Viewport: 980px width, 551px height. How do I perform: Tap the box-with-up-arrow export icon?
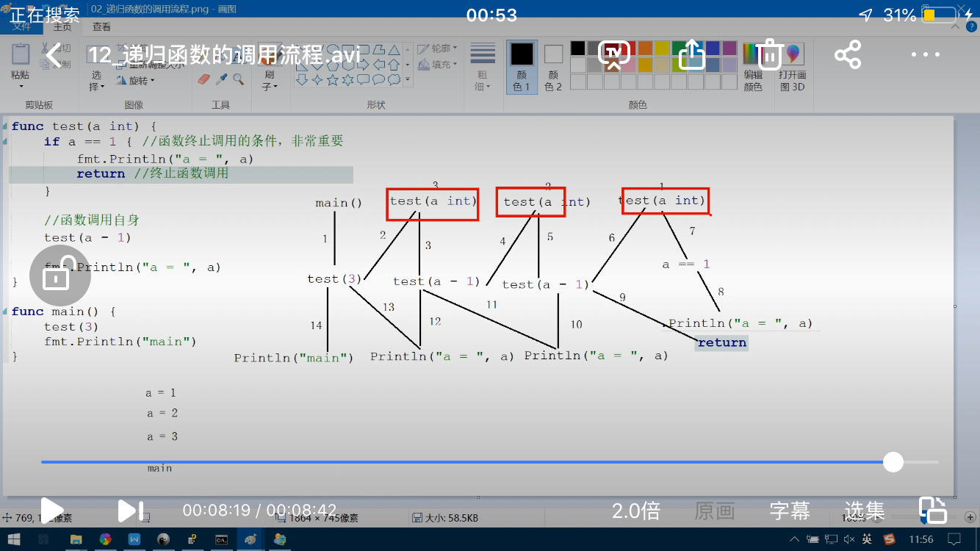tap(691, 55)
